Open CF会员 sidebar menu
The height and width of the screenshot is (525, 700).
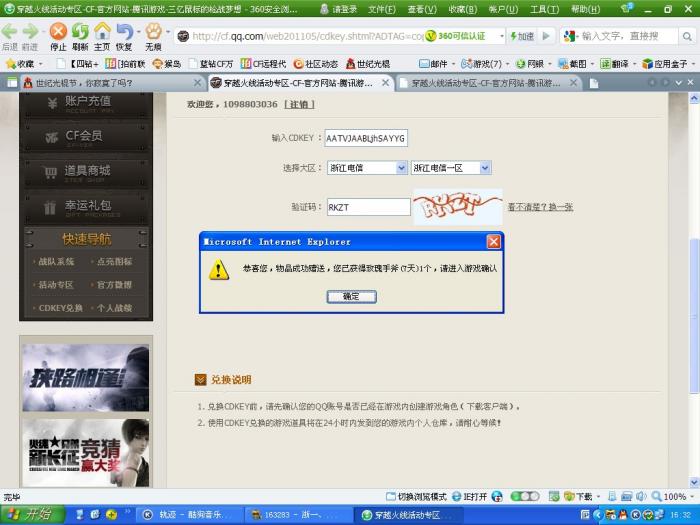87,137
